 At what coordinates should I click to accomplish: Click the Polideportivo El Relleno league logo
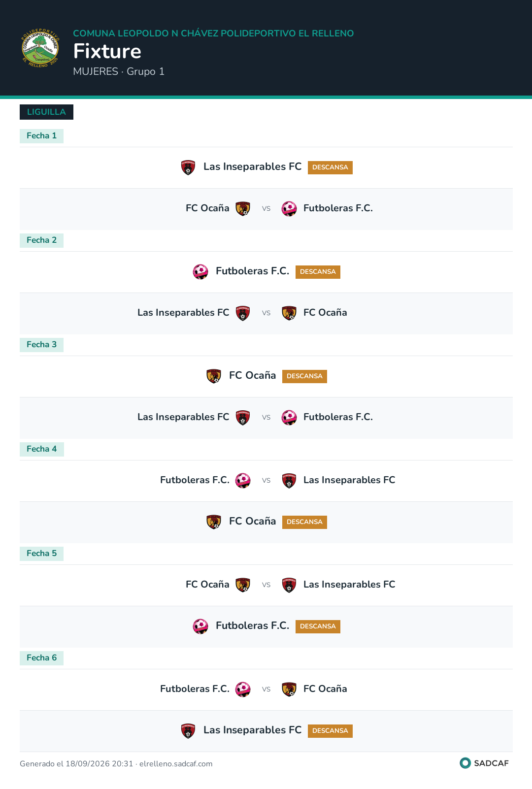(40, 48)
